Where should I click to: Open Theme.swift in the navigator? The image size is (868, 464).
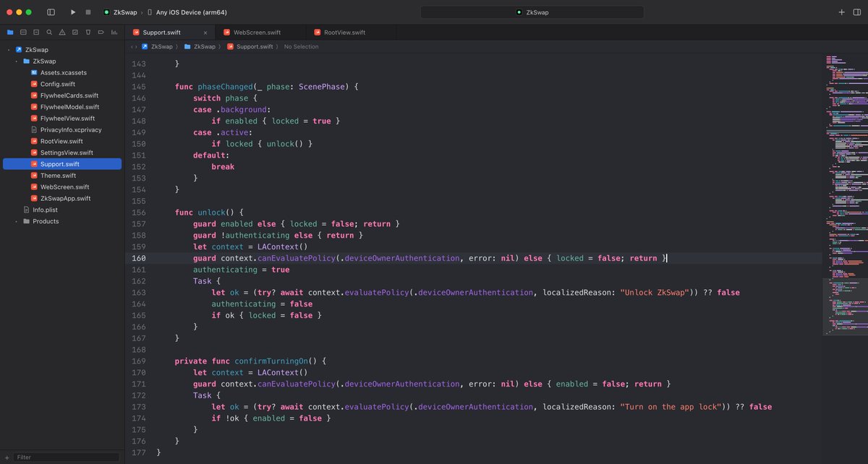(62, 176)
